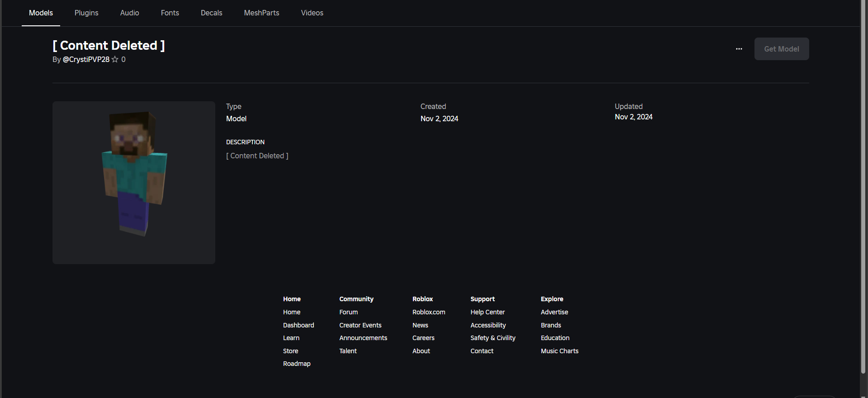Click the Explore footer column heading
Image resolution: width=868 pixels, height=398 pixels.
pyautogui.click(x=552, y=299)
